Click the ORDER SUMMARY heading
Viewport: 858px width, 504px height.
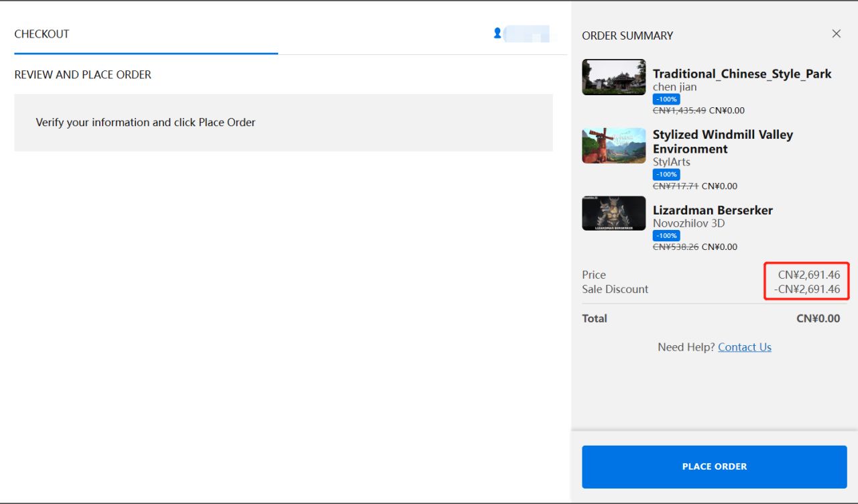click(627, 36)
